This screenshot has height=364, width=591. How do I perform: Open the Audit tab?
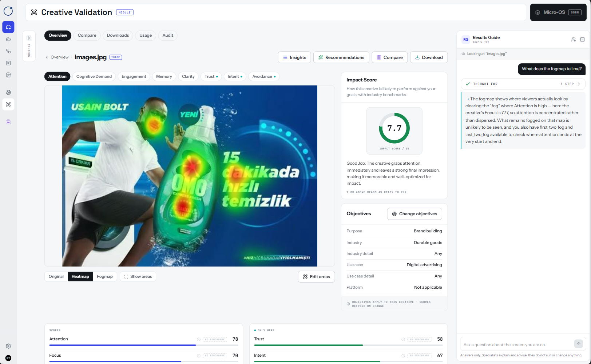coord(168,35)
